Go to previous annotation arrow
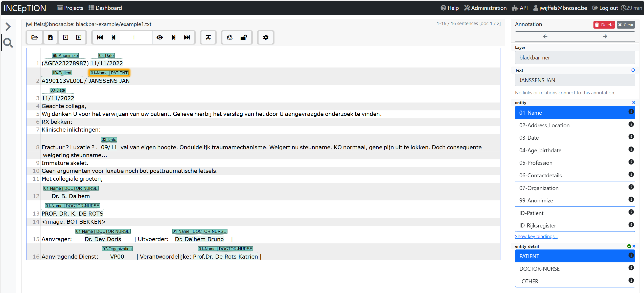The width and height of the screenshot is (644, 293). pos(545,36)
